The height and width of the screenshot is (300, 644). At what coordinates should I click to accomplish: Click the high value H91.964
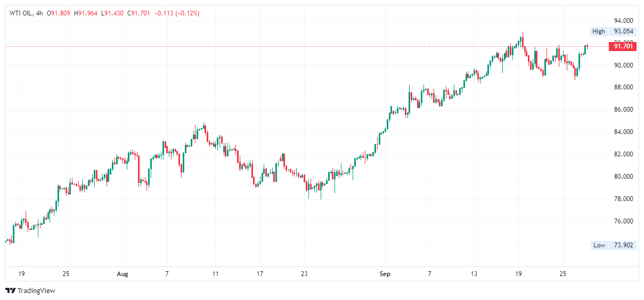(86, 13)
